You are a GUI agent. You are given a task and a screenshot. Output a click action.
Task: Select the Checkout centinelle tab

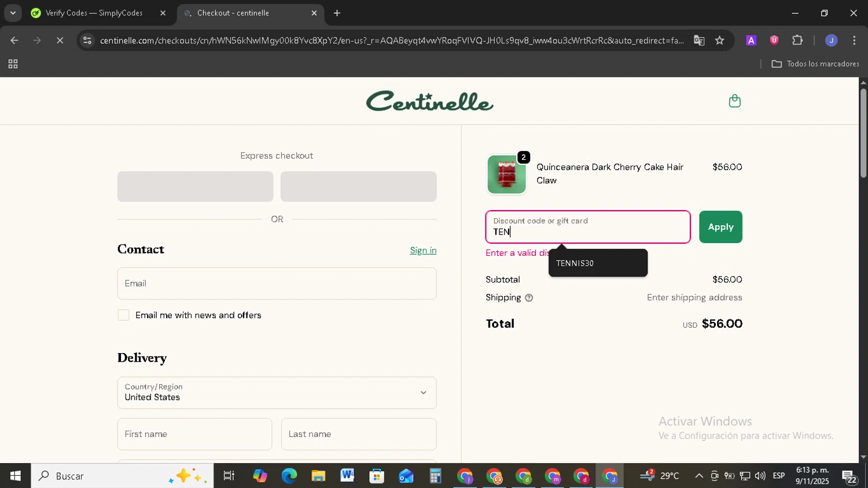pos(249,13)
